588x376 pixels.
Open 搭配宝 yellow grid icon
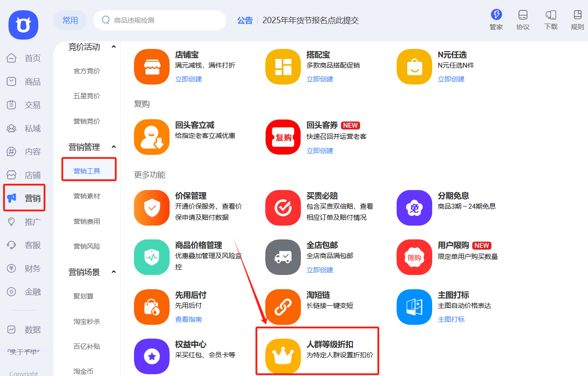click(x=283, y=67)
